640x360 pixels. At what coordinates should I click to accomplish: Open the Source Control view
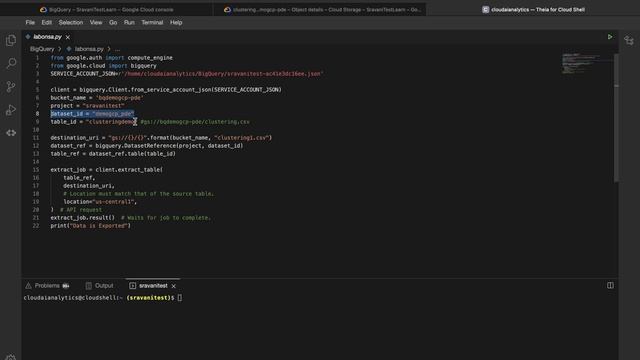(x=11, y=86)
